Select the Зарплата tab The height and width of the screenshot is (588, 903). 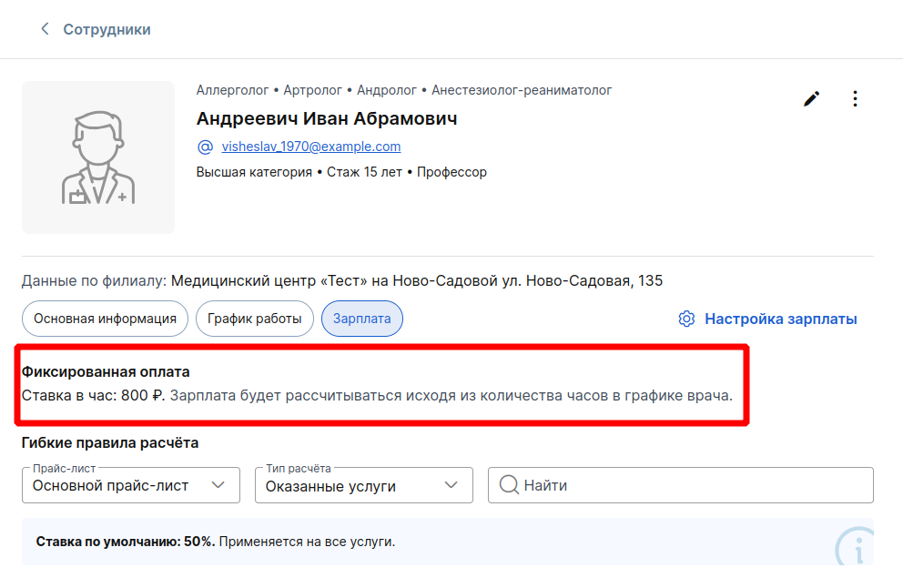coord(361,319)
